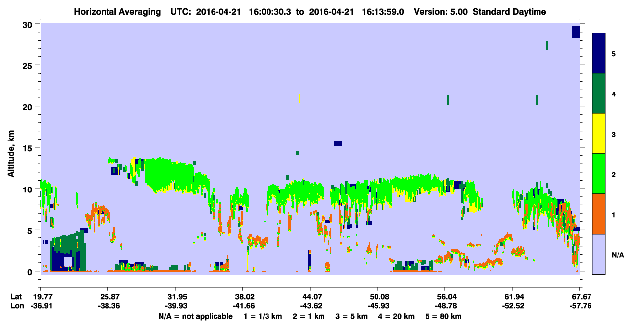This screenshot has width=644, height=330.
Task: Click the latitude value '44.07'
Action: tap(310, 296)
